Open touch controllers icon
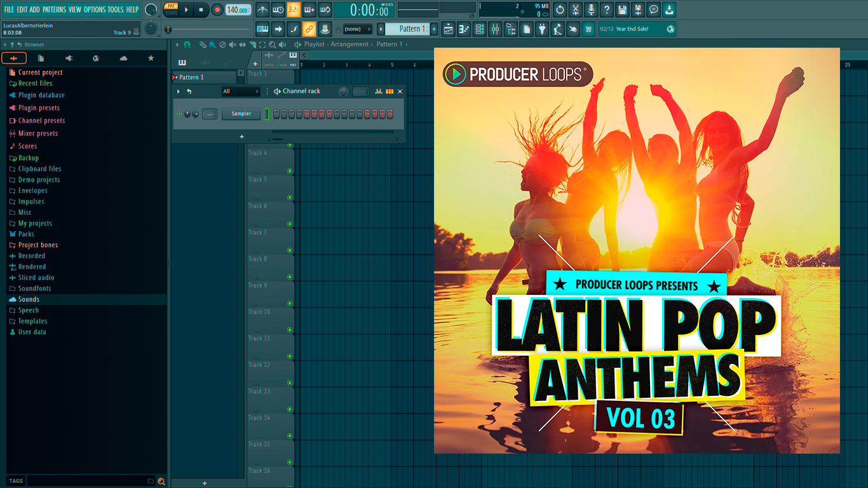The image size is (868, 488). pyautogui.click(x=573, y=29)
